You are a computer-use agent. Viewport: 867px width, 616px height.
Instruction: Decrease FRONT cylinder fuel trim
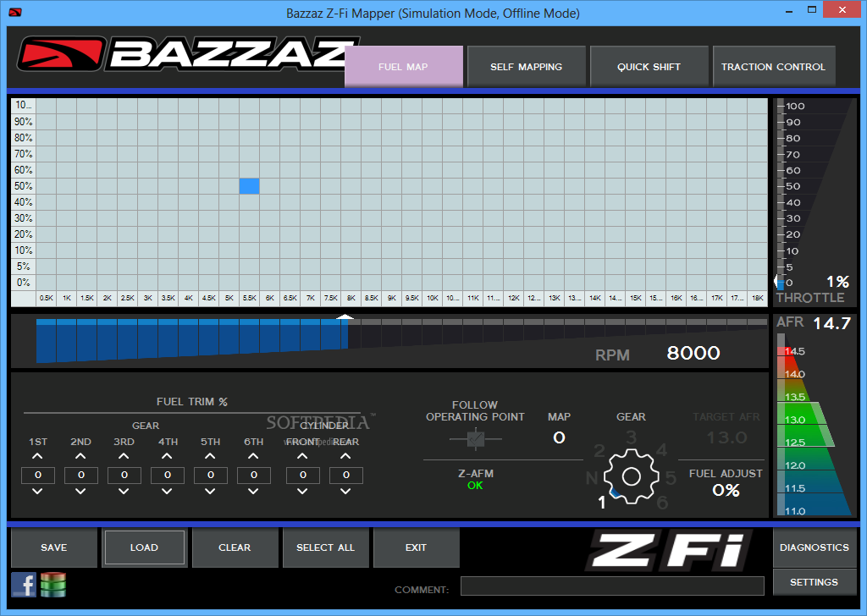click(302, 491)
